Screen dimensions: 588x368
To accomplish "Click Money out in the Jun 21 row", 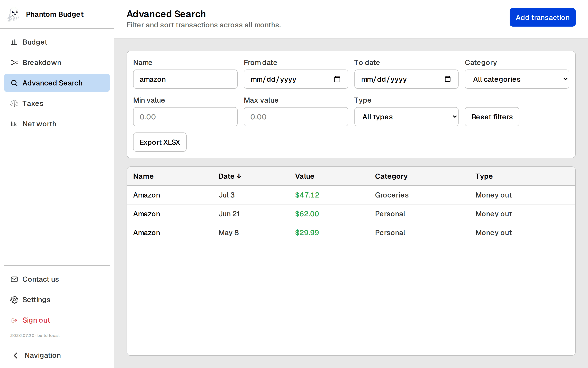I will click(493, 214).
